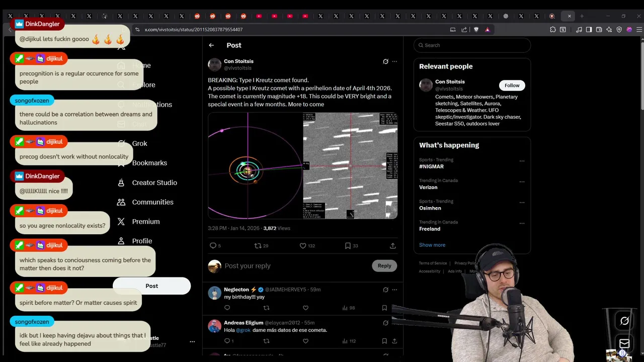
Task: Open the media control music note icon
Action: 579,30
